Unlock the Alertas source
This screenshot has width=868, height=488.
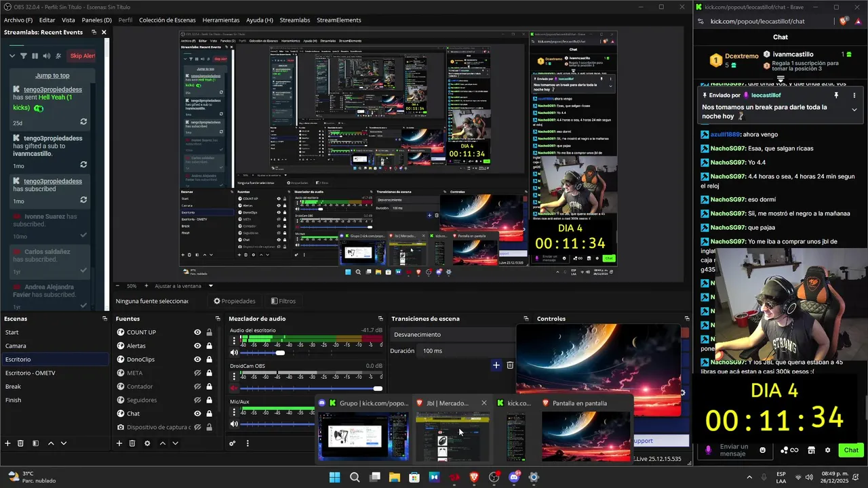point(209,346)
